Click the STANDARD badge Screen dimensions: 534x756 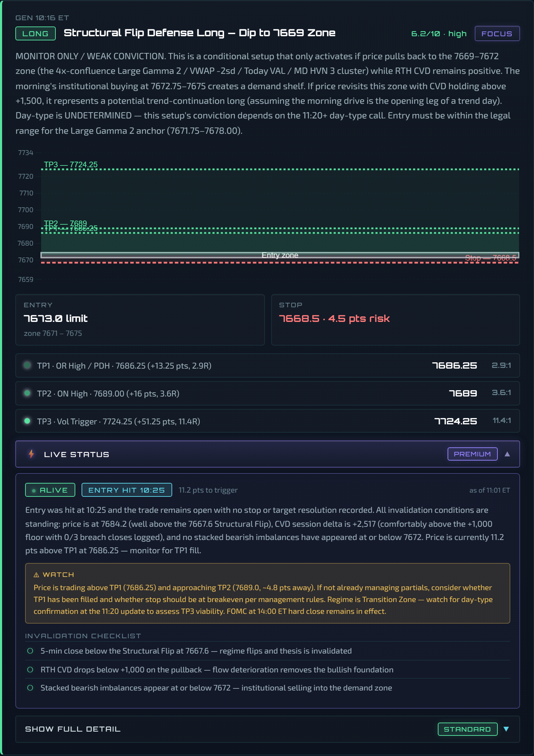click(x=467, y=729)
